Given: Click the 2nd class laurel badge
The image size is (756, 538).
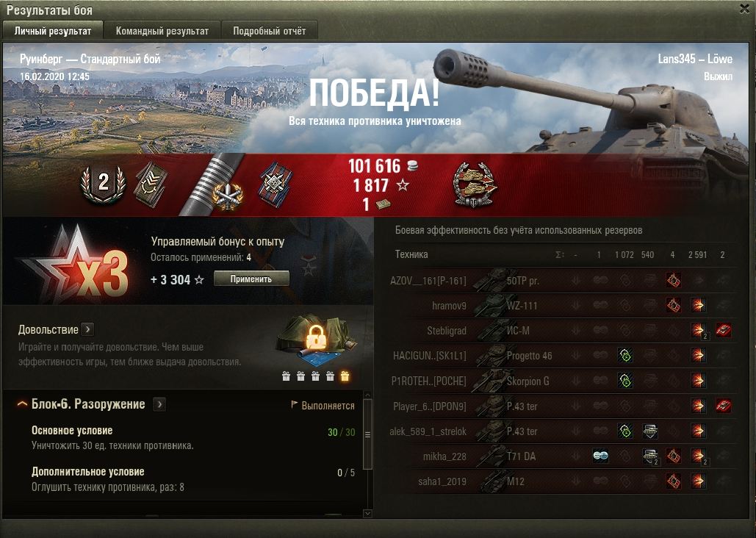Looking at the screenshot, I should tap(103, 184).
